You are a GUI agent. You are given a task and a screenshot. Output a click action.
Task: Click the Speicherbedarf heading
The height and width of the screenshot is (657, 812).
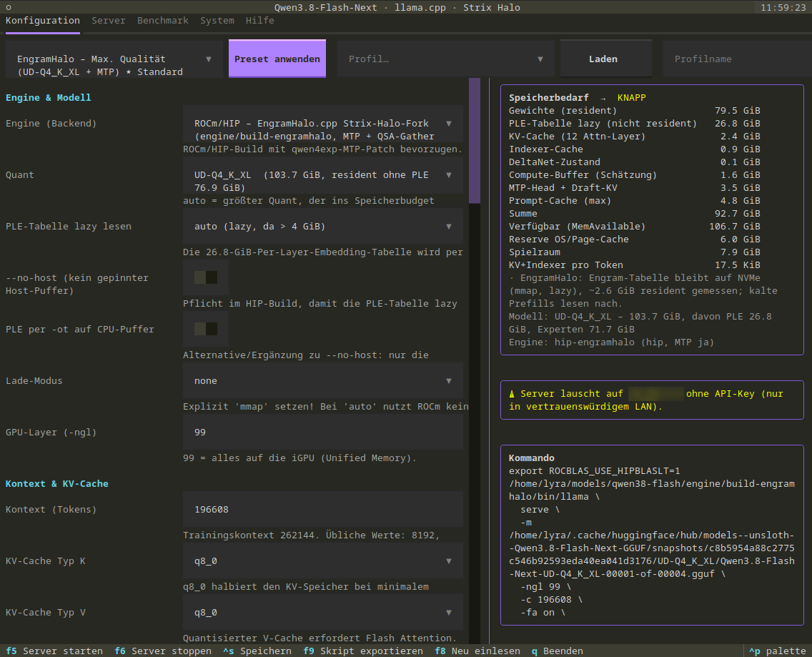[549, 97]
